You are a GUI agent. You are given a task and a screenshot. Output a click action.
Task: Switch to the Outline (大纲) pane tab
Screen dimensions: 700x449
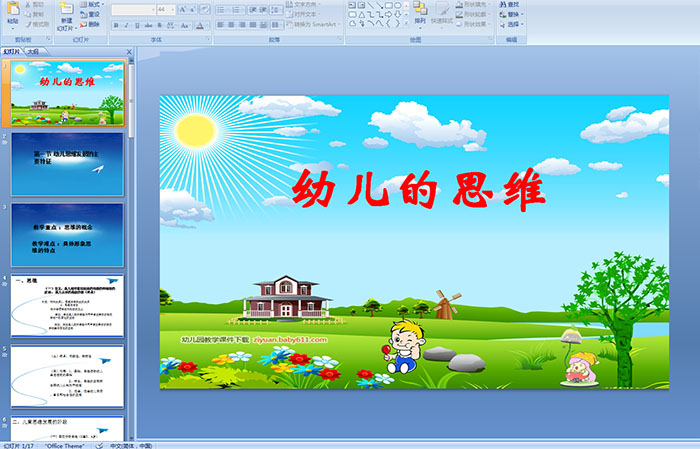click(33, 52)
